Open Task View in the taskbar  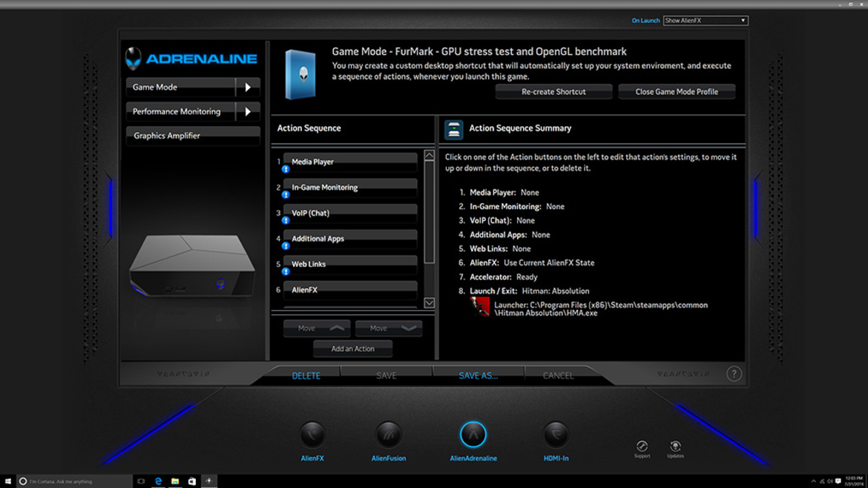tap(141, 481)
